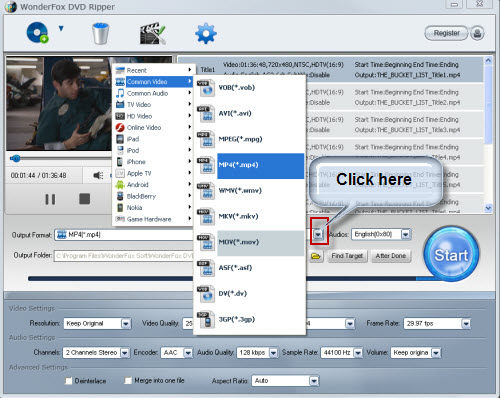Click the video preview frame

click(x=59, y=103)
